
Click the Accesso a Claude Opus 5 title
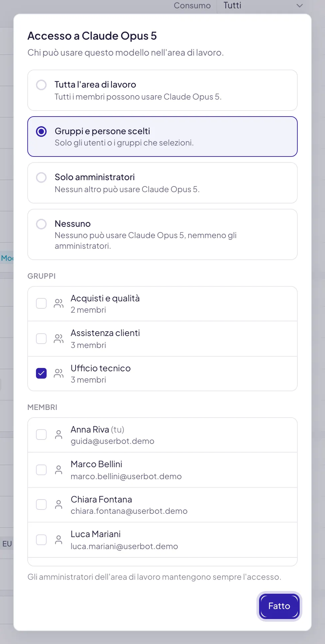coord(92,36)
